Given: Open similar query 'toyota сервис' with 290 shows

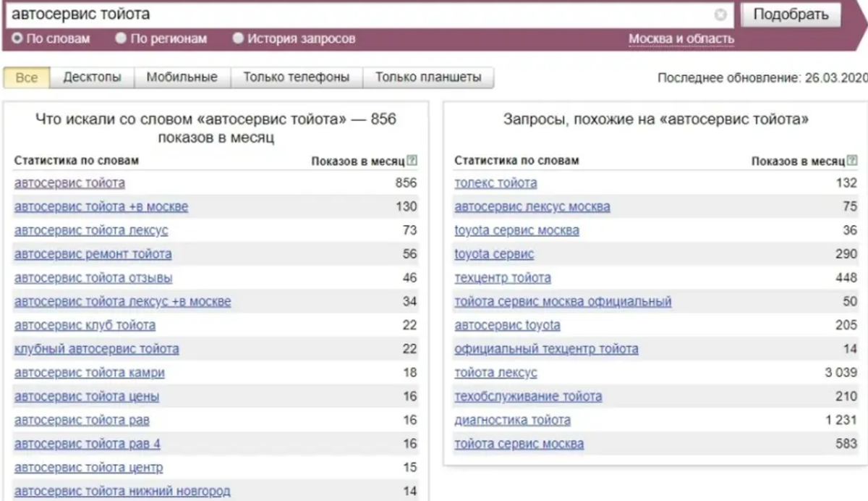Looking at the screenshot, I should pos(494,254).
